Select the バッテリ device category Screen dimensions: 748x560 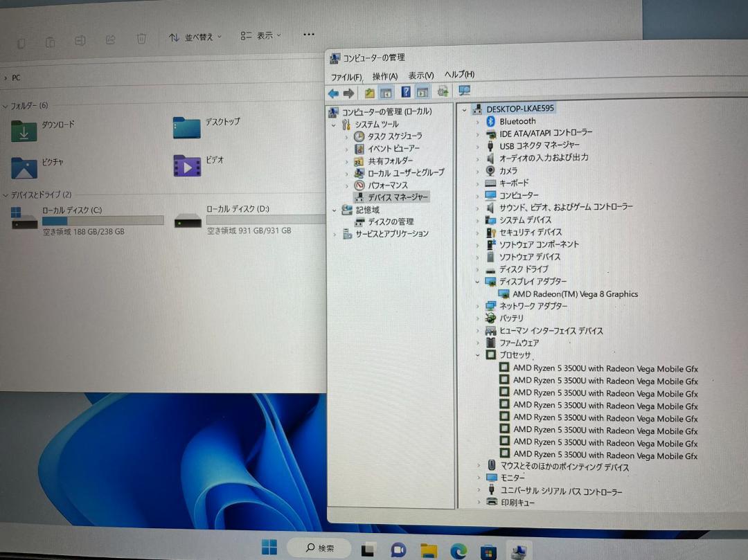click(x=511, y=318)
